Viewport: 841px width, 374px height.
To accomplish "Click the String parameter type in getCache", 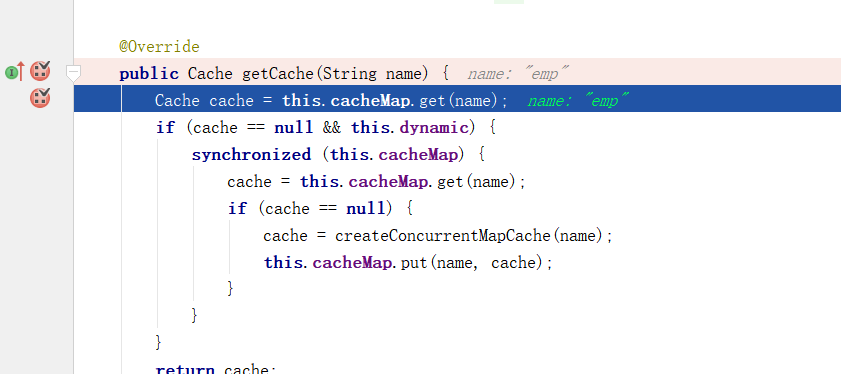I will [x=350, y=74].
